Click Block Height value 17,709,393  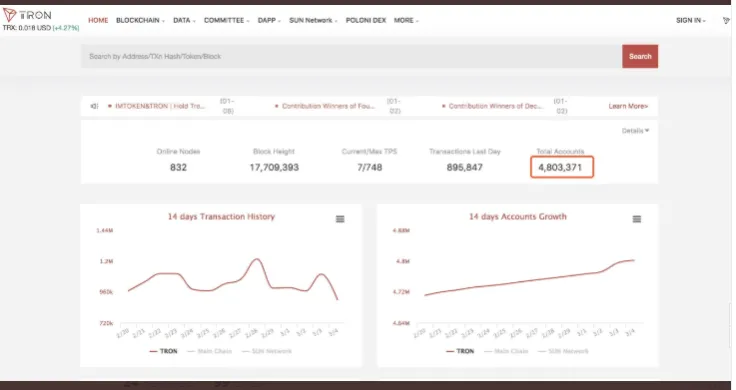[x=274, y=168]
